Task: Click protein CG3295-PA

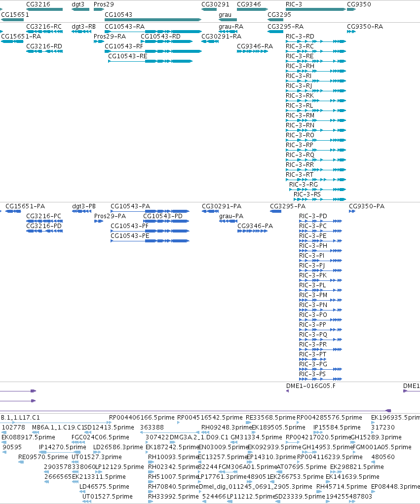Action: pos(288,206)
